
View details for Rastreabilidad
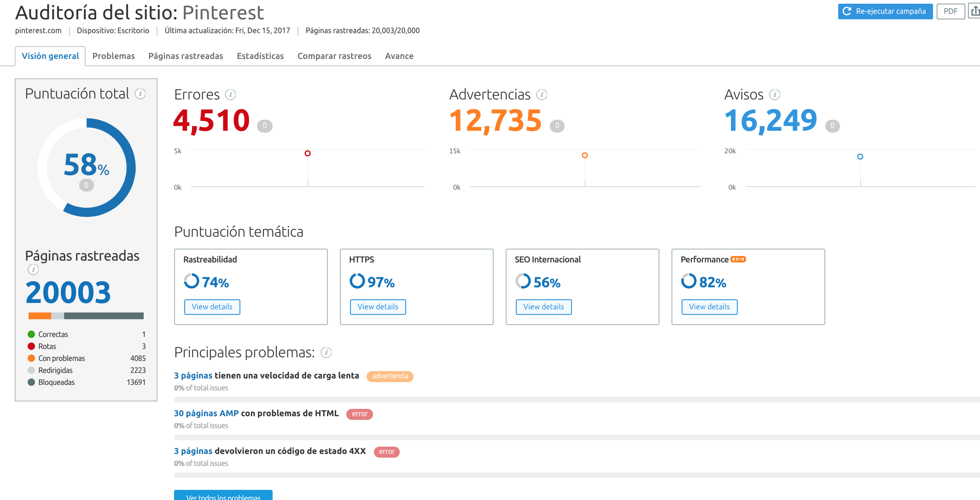point(212,307)
